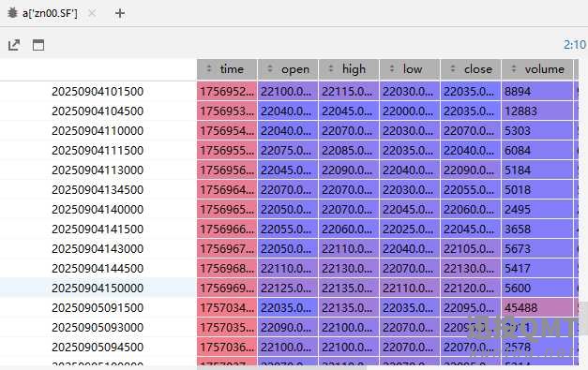
Task: Select row index 20250905091500
Action: pyautogui.click(x=98, y=308)
